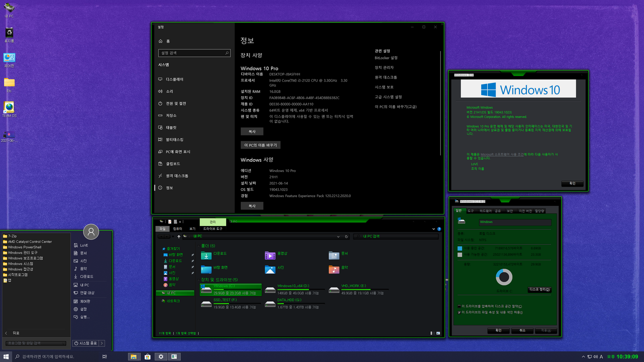Open the BitLocker 설정 link
Screen dimensions: 644x362
click(x=386, y=58)
